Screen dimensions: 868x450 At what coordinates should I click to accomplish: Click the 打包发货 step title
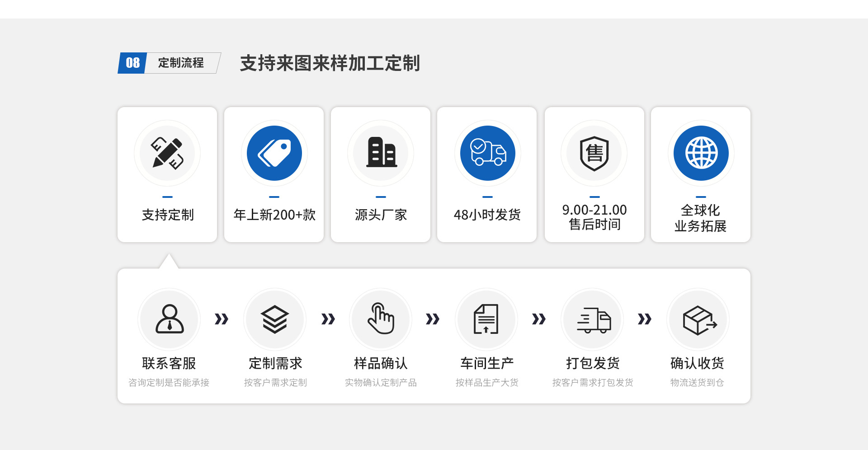(x=593, y=363)
